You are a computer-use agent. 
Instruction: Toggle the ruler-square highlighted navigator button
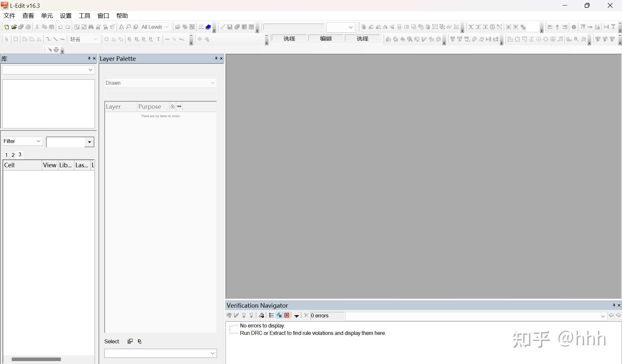tap(279, 315)
